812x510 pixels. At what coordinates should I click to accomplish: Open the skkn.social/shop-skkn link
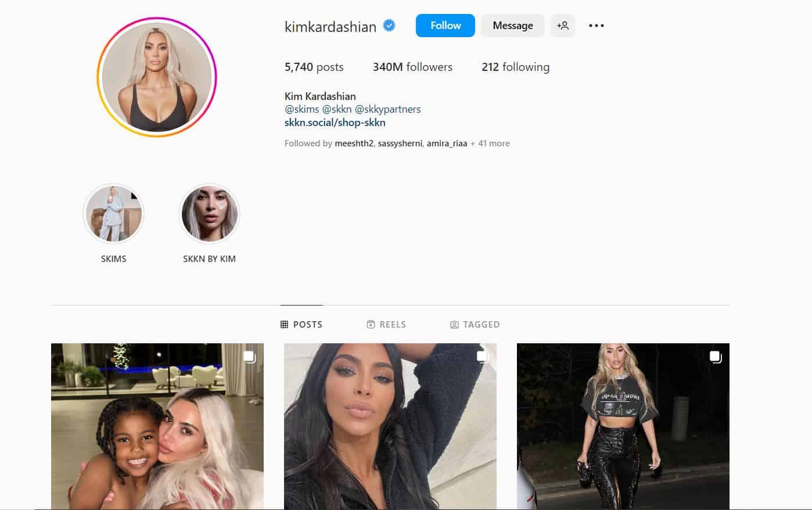(x=335, y=123)
